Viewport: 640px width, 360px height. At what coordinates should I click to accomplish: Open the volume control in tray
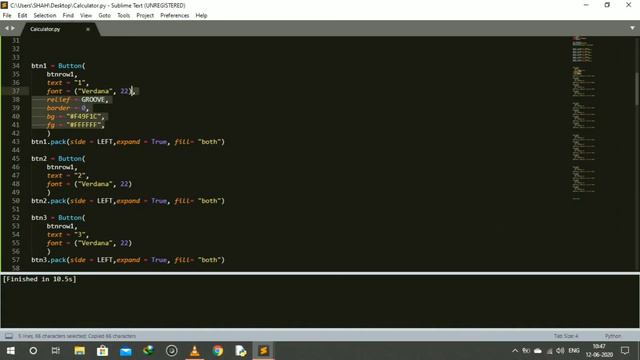(560, 351)
